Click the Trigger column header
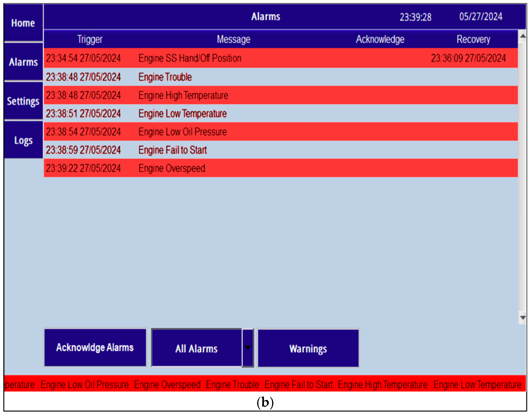Viewport: 532px width, 416px height. point(90,39)
